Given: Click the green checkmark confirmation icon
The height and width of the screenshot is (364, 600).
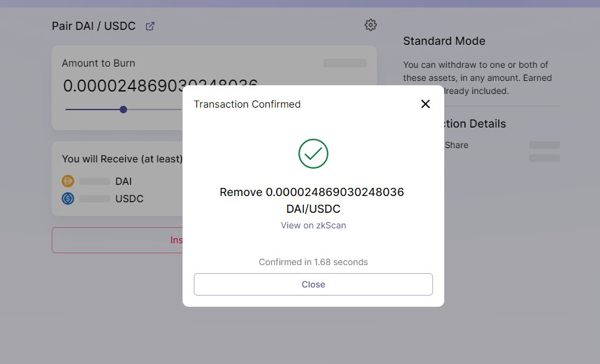Looking at the screenshot, I should point(313,154).
